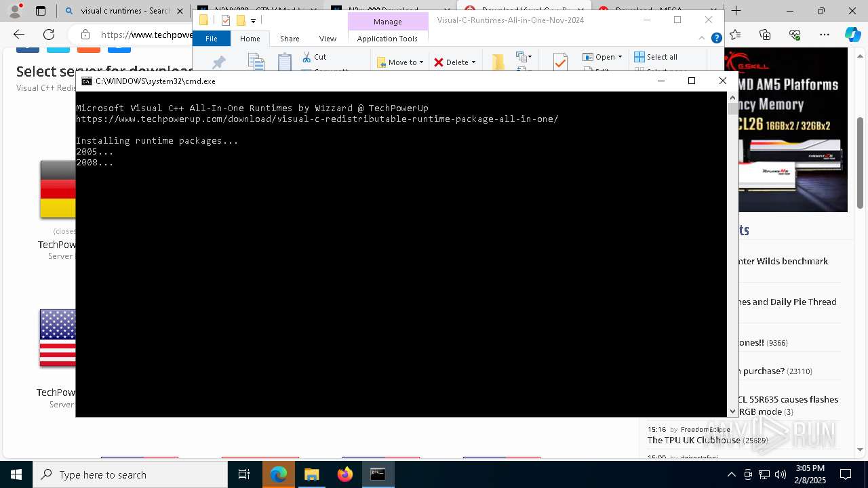868x488 pixels.
Task: Open Application Tools ribbon tab
Action: [x=387, y=39]
